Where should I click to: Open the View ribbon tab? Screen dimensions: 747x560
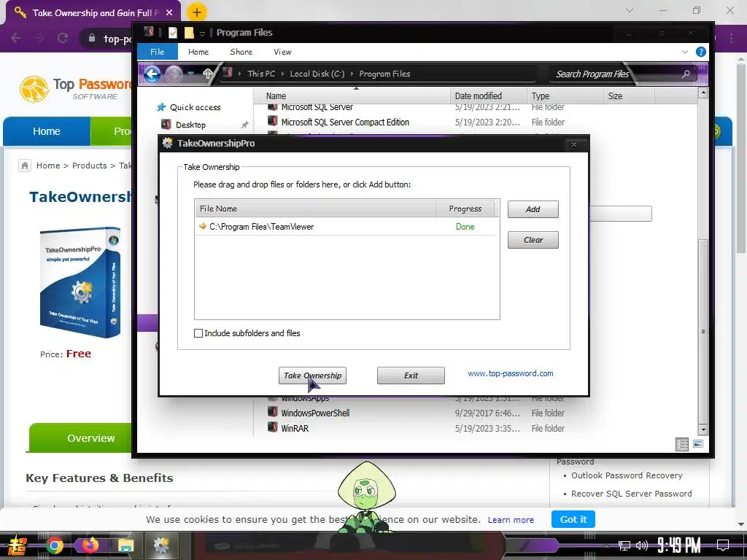click(282, 52)
